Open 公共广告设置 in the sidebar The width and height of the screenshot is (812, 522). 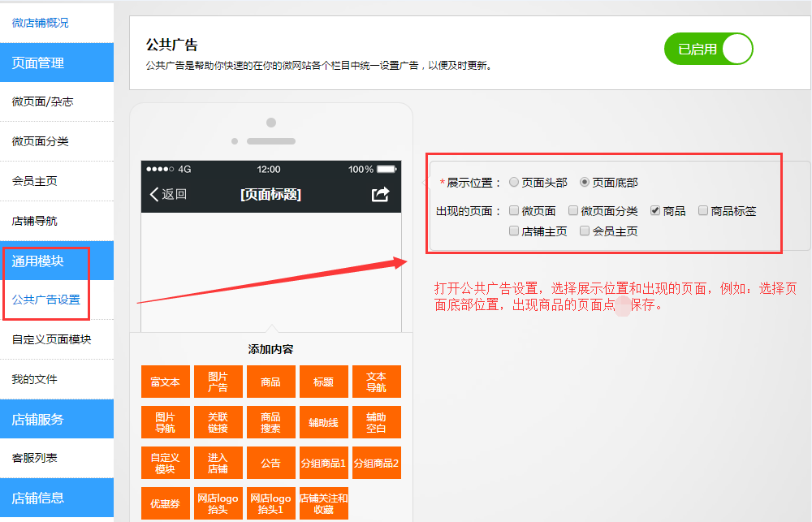[x=46, y=300]
